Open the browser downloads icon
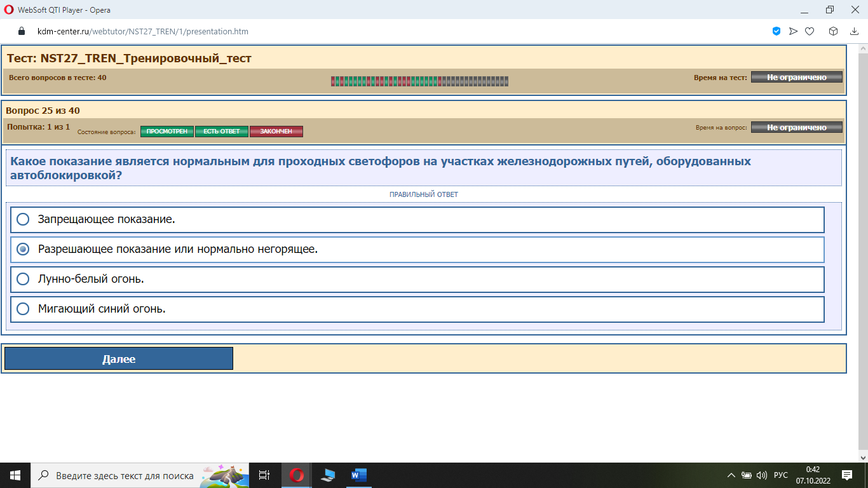Screen dimensions: 868x488 (x=855, y=31)
